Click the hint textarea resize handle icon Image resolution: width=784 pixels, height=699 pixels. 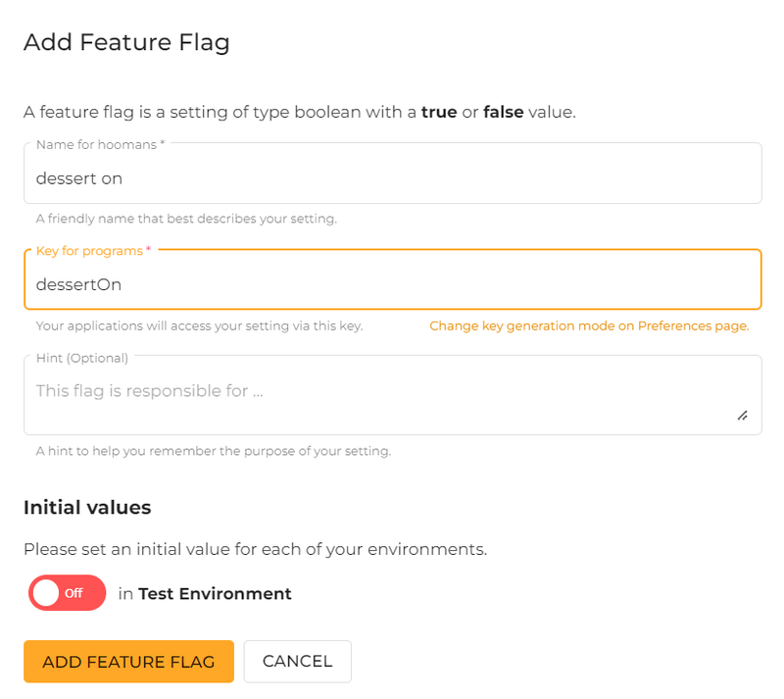[743, 416]
